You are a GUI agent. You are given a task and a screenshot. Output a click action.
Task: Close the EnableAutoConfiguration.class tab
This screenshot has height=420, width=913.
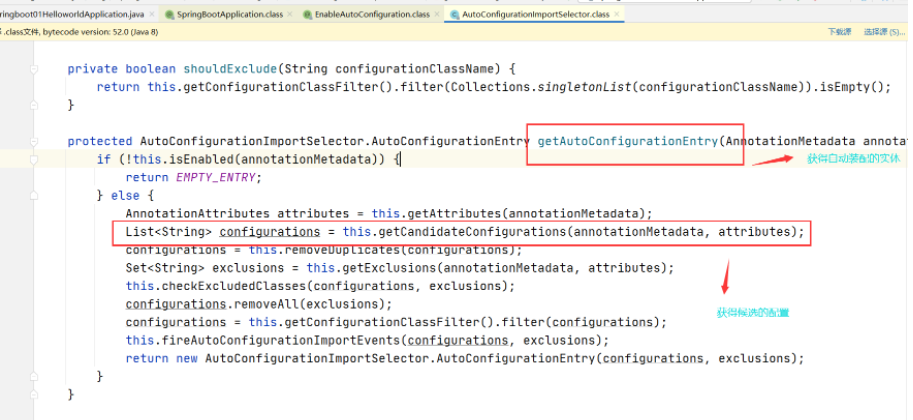coord(436,15)
